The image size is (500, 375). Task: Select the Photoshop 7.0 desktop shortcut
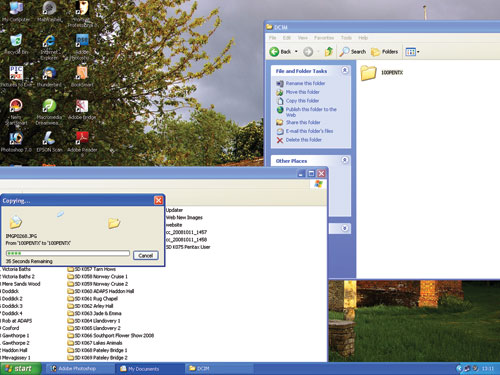coord(16,142)
